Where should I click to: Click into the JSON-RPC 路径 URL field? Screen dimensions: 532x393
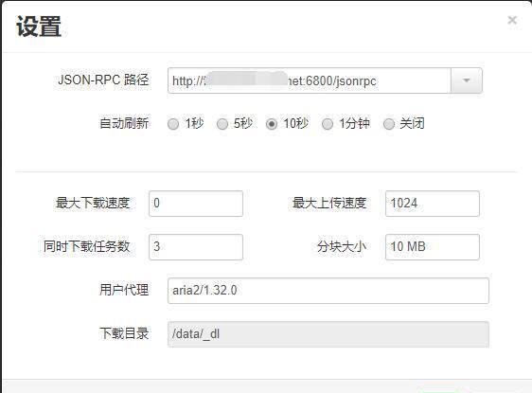310,80
